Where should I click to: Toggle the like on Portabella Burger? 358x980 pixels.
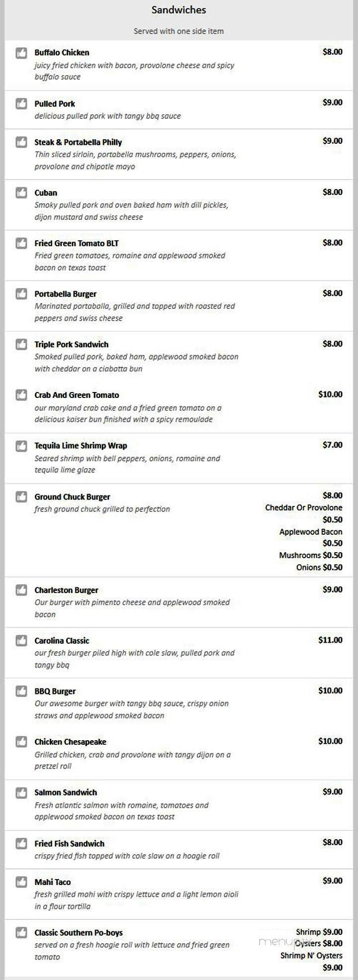tap(21, 293)
